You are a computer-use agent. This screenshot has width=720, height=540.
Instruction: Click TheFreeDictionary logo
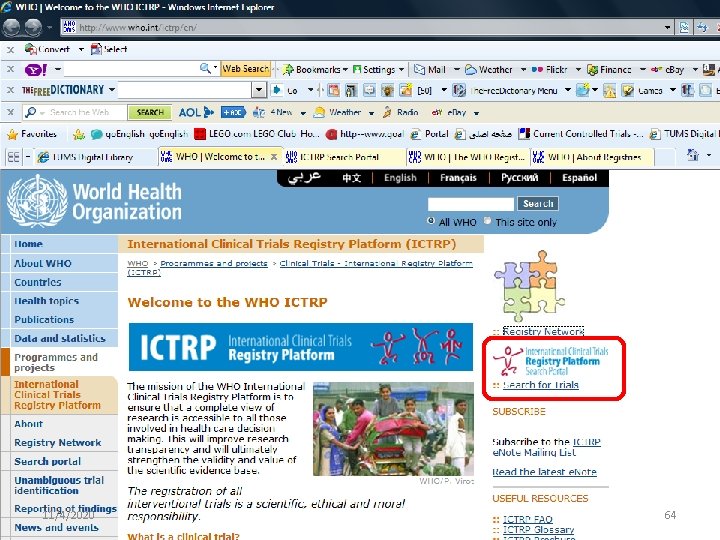(63, 90)
